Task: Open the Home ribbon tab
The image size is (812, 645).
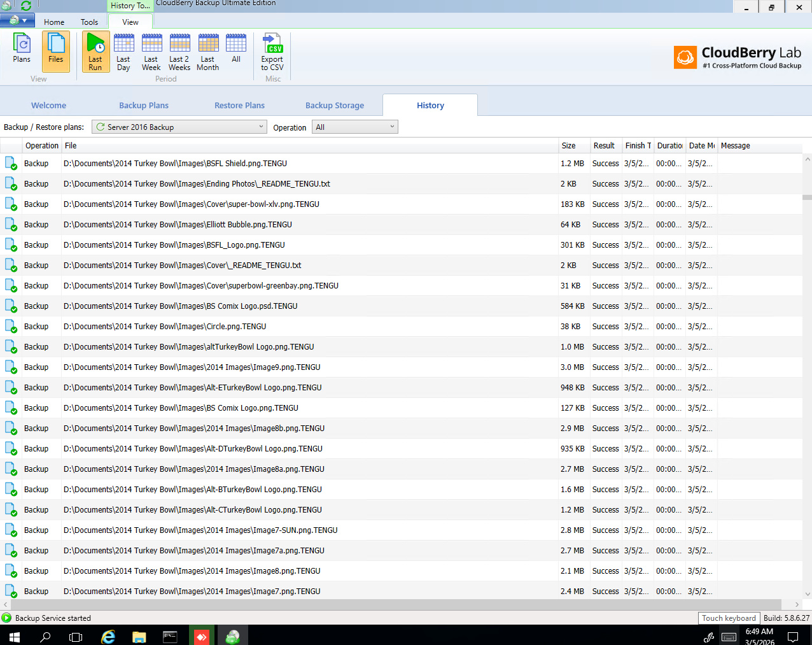Action: pos(54,22)
